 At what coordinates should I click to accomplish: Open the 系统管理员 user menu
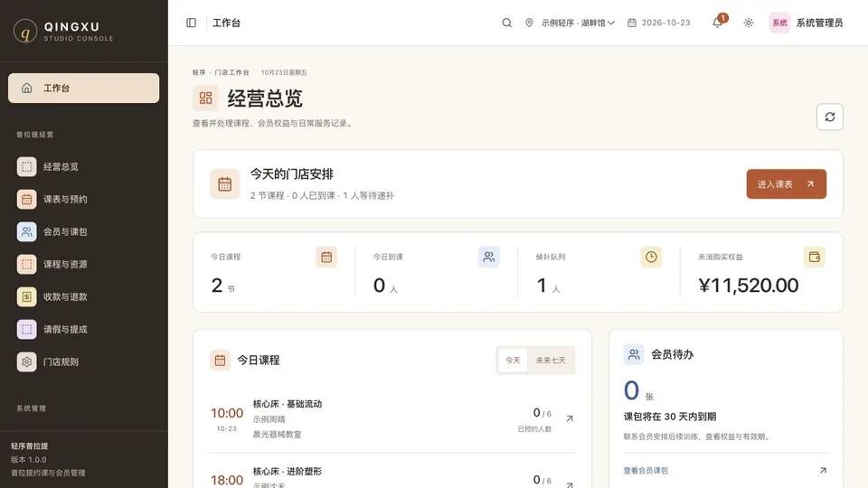click(x=806, y=23)
